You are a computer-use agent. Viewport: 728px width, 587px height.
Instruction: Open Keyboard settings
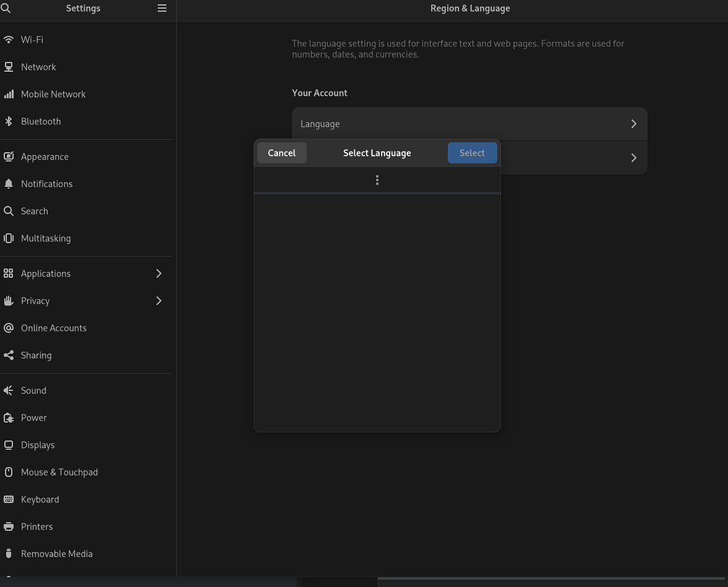click(9, 499)
